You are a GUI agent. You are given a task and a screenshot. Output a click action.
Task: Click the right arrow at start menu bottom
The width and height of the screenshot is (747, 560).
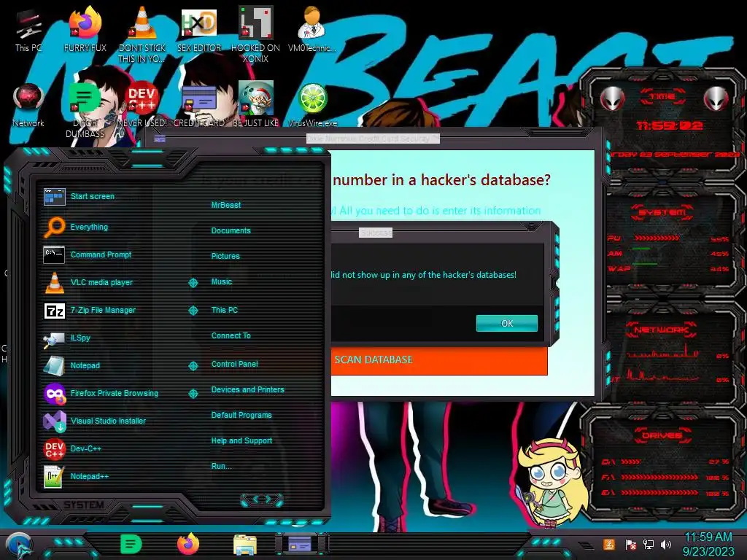pos(268,499)
